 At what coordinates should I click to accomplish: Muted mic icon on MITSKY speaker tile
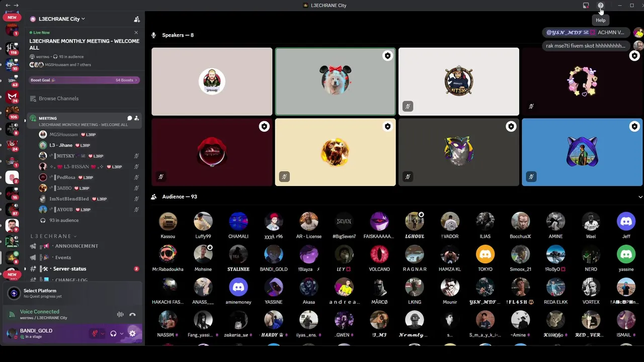[408, 106]
